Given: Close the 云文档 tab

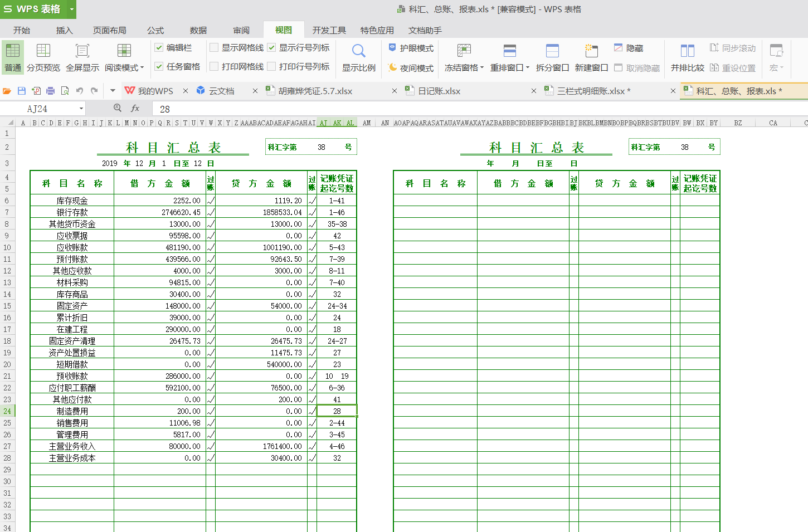Looking at the screenshot, I should pos(255,91).
